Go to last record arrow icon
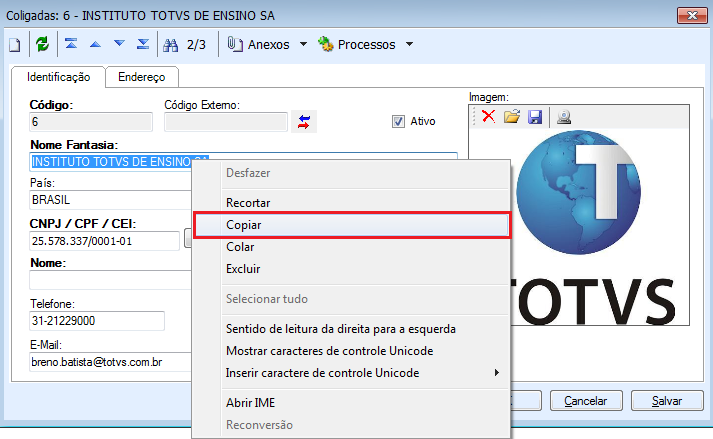The width and height of the screenshot is (713, 439). click(x=143, y=44)
